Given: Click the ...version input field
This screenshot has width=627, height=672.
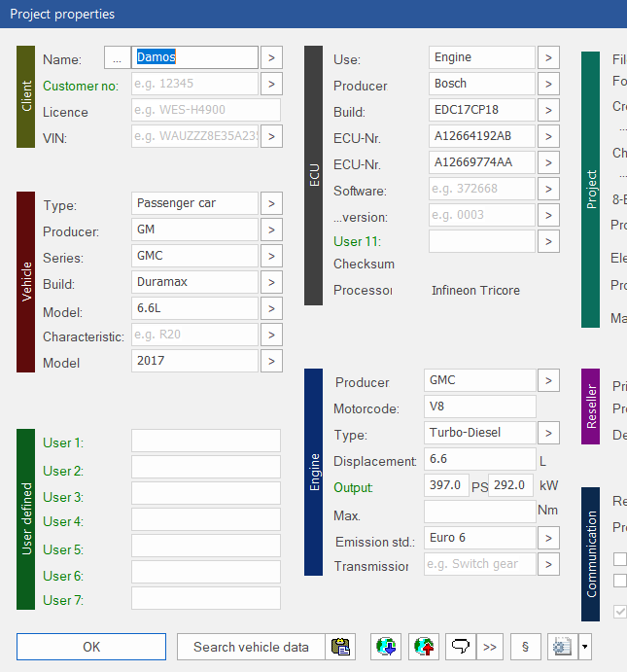Looking at the screenshot, I should click(x=482, y=215).
